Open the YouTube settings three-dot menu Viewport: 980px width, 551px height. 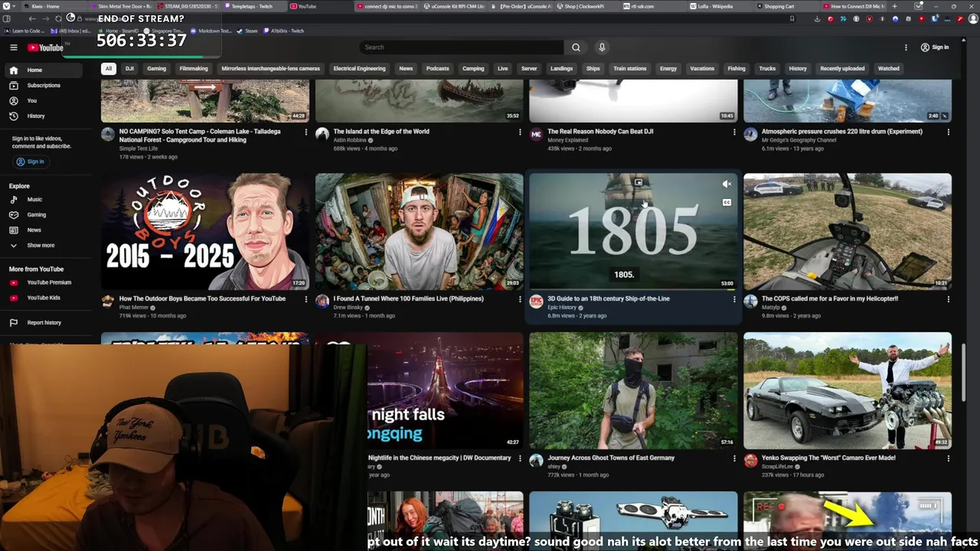pyautogui.click(x=906, y=47)
